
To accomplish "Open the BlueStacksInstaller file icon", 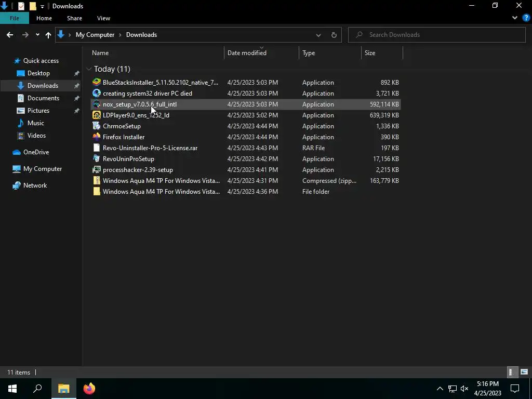I will [97, 83].
